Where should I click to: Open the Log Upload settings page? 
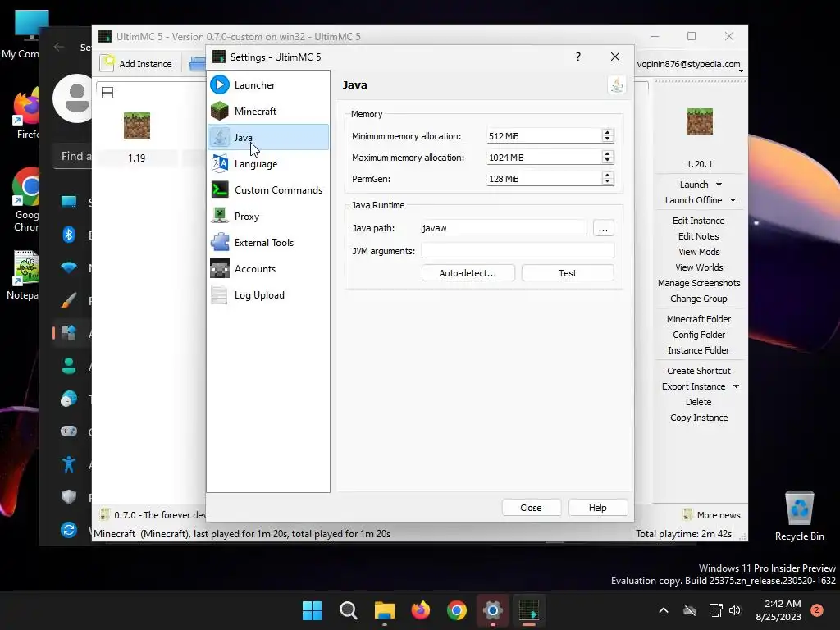coord(268,294)
